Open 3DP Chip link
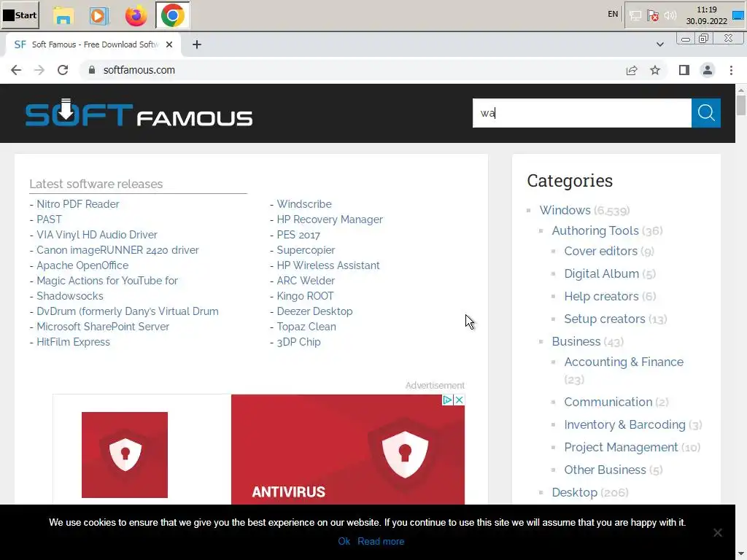 tap(298, 342)
